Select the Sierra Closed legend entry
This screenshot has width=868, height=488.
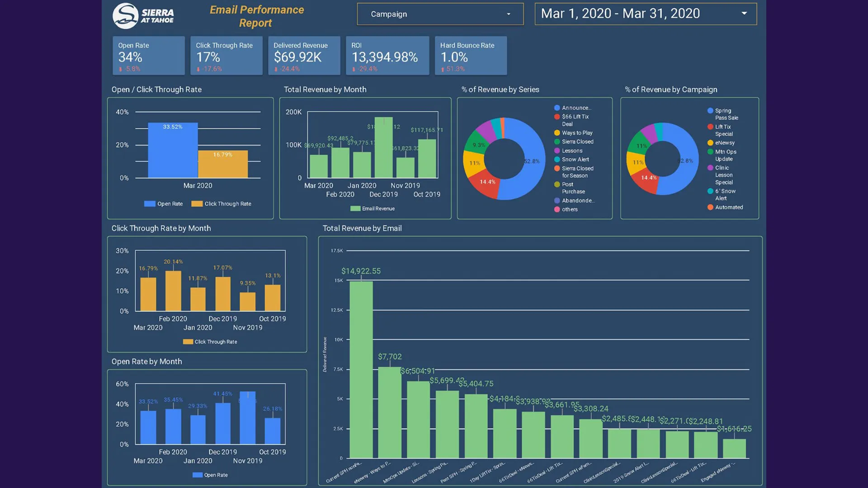(x=574, y=142)
